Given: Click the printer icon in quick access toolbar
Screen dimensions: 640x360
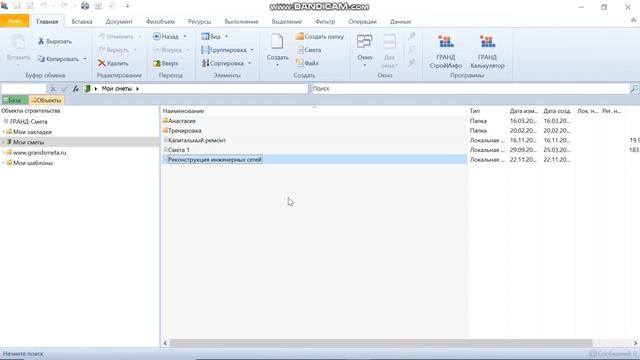Looking at the screenshot, I should pos(84,6).
